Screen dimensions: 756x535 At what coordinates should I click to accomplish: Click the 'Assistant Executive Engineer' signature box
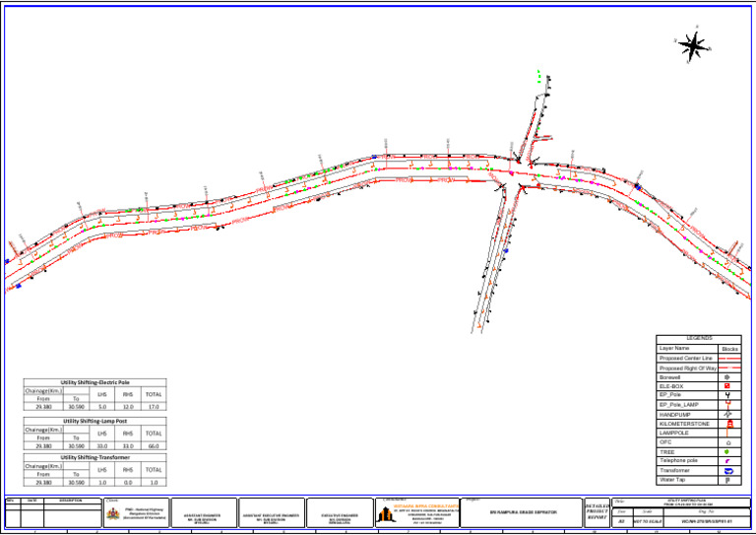[x=272, y=512]
